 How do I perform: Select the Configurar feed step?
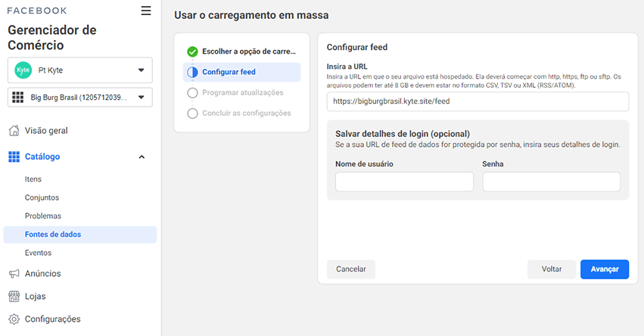pyautogui.click(x=241, y=73)
